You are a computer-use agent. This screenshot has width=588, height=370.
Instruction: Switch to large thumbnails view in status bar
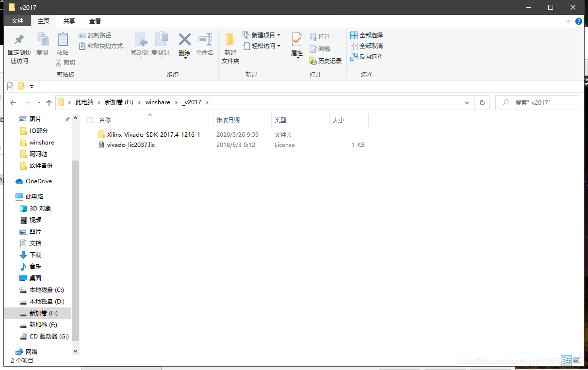pos(577,360)
